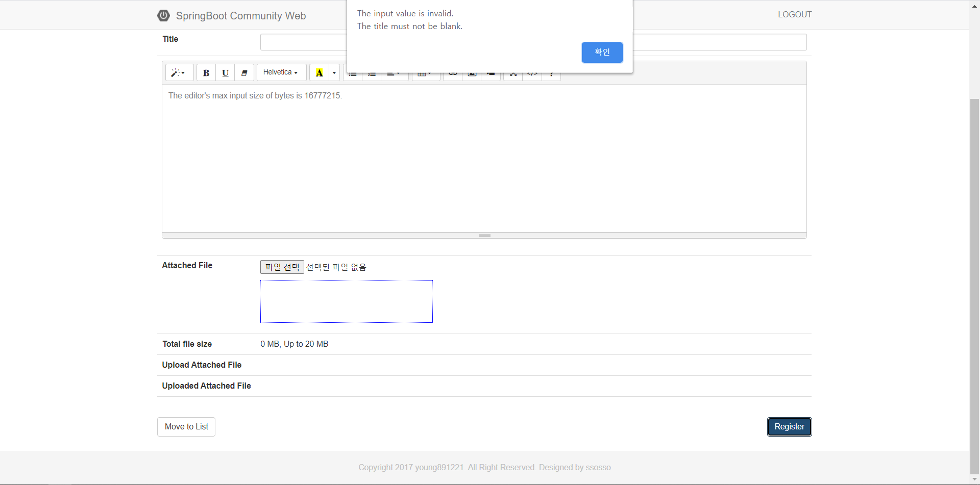Click the insert picture icon

pyautogui.click(x=472, y=75)
